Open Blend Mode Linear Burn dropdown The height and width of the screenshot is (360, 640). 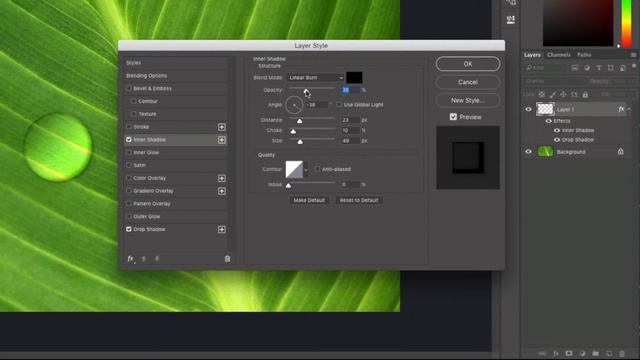point(316,78)
